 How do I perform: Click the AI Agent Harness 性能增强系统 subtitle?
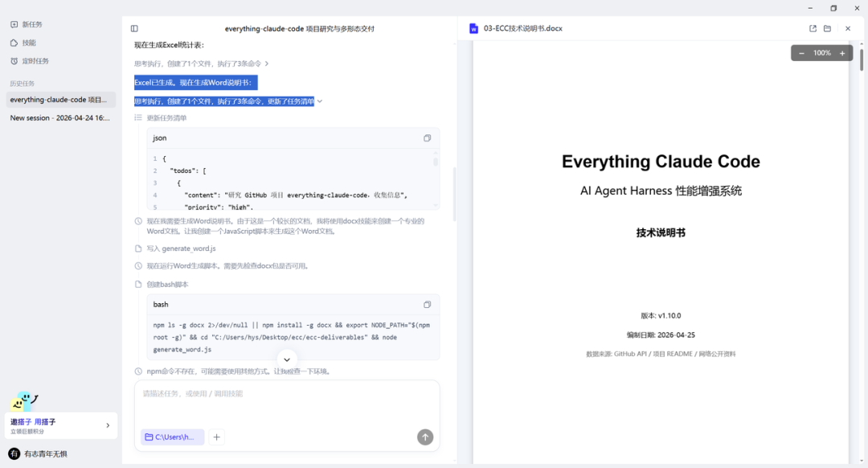pos(661,191)
